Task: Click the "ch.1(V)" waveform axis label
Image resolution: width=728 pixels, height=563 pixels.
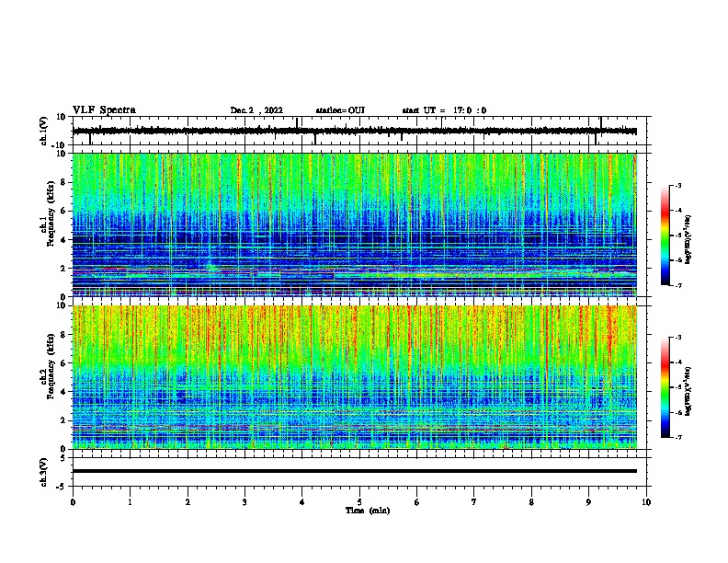Action: pyautogui.click(x=44, y=131)
